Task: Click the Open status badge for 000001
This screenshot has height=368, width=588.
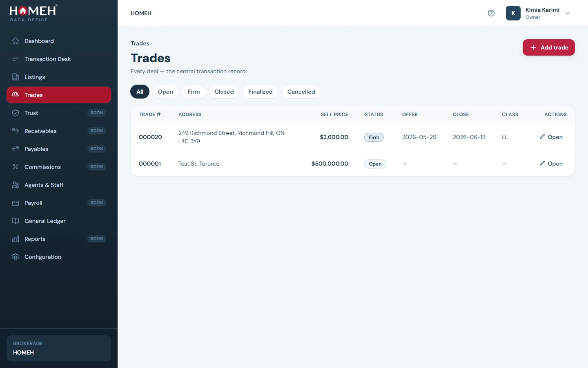Action: (375, 164)
